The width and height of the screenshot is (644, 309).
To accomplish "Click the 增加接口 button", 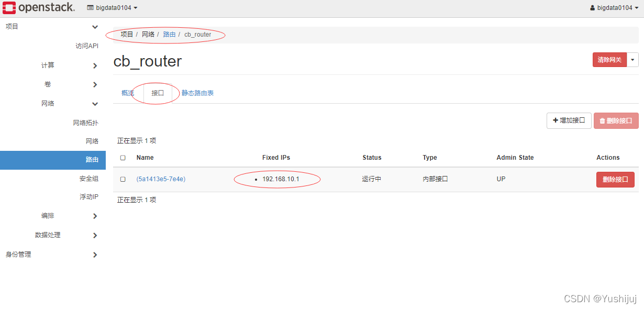I will (569, 120).
